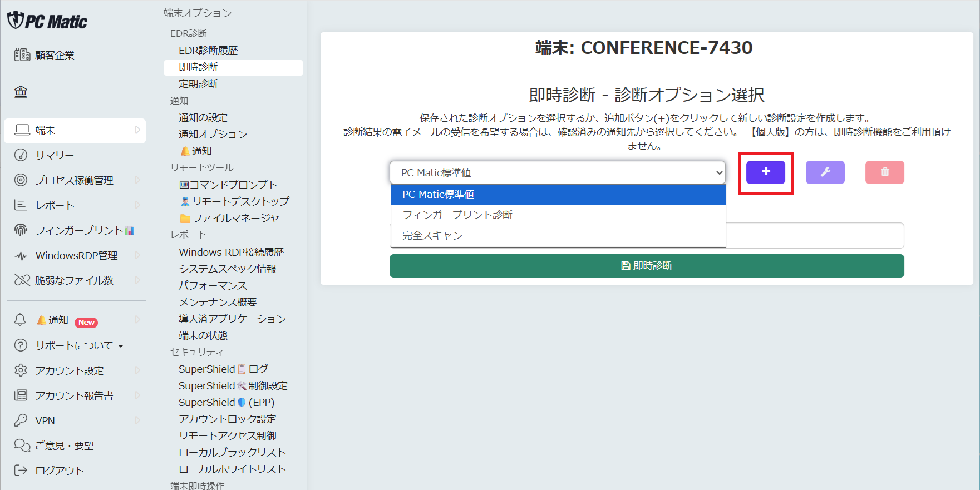Open メンテナンス概要 report
The width and height of the screenshot is (980, 490).
[218, 302]
